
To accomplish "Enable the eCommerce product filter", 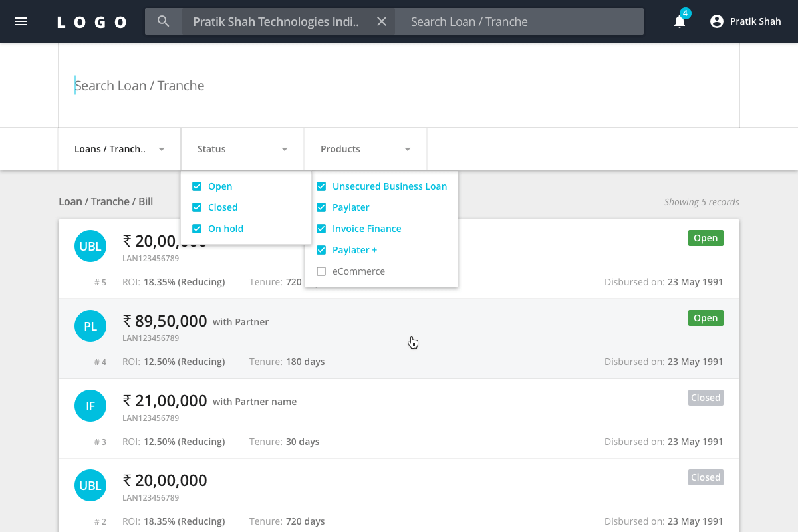I will point(321,271).
